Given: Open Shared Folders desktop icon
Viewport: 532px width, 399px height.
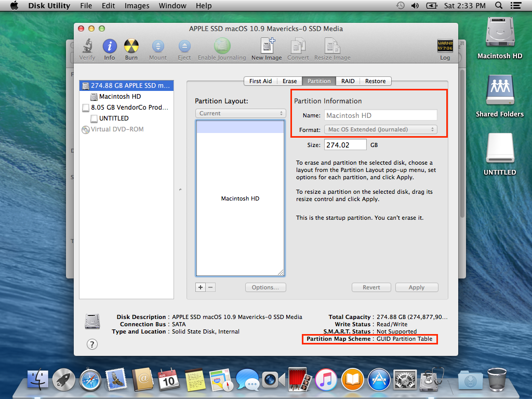Looking at the screenshot, I should (500, 90).
